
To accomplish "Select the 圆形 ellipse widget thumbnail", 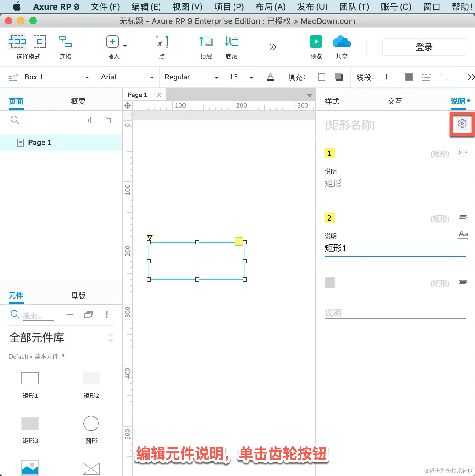I will 91,423.
